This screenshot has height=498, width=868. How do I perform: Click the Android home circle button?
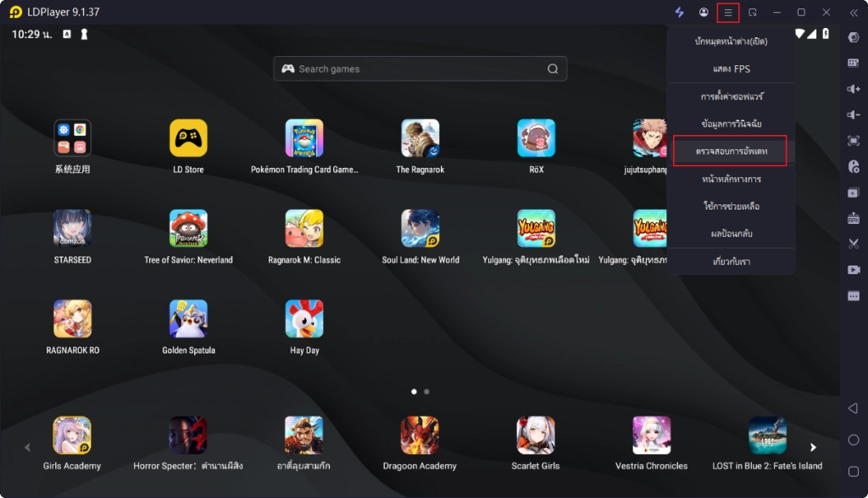854,439
